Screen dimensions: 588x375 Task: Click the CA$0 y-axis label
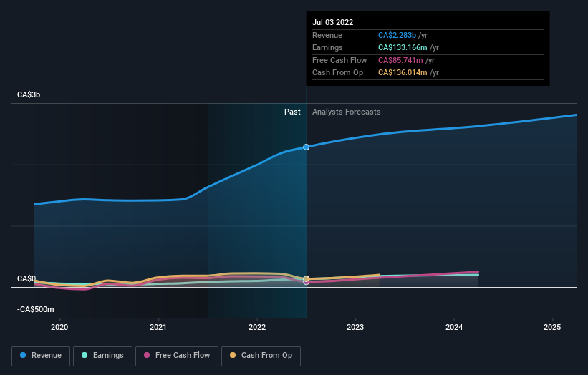[26, 278]
